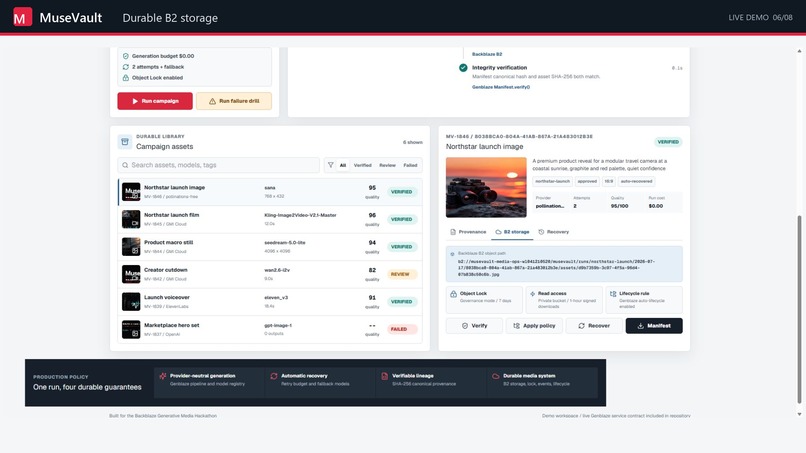This screenshot has width=806, height=453.
Task: Select the 'Launch voiceover' row title
Action: click(167, 297)
